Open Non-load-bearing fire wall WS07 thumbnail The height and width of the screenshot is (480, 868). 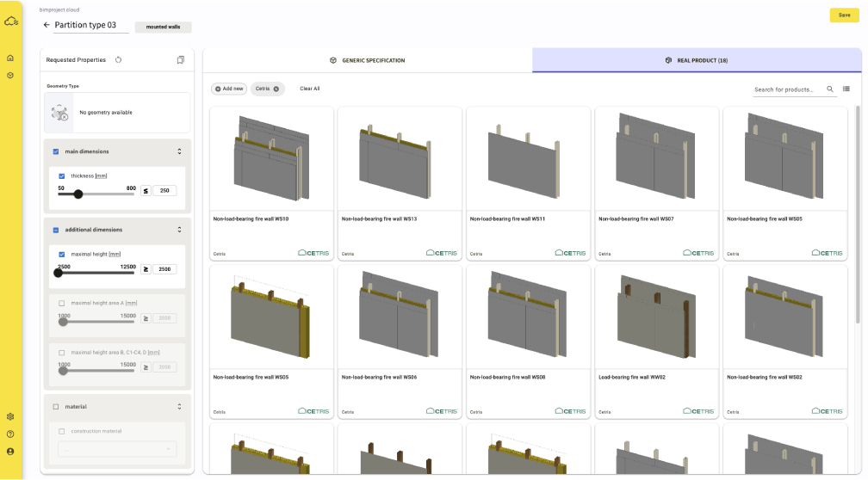click(656, 158)
